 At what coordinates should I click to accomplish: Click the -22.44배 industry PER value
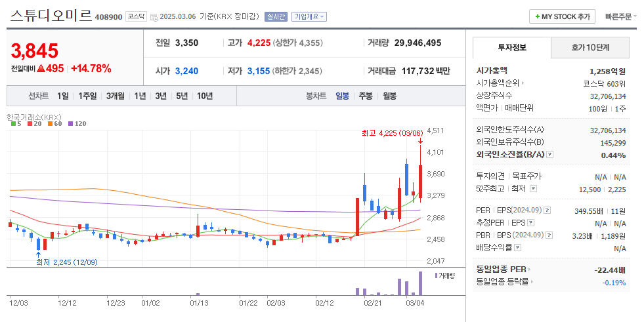(610, 270)
